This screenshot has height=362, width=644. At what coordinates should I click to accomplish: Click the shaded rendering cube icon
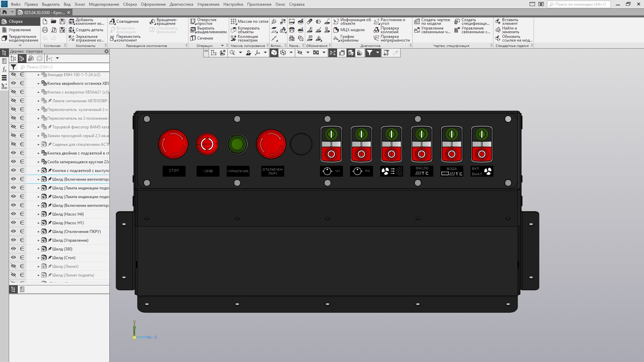(274, 53)
